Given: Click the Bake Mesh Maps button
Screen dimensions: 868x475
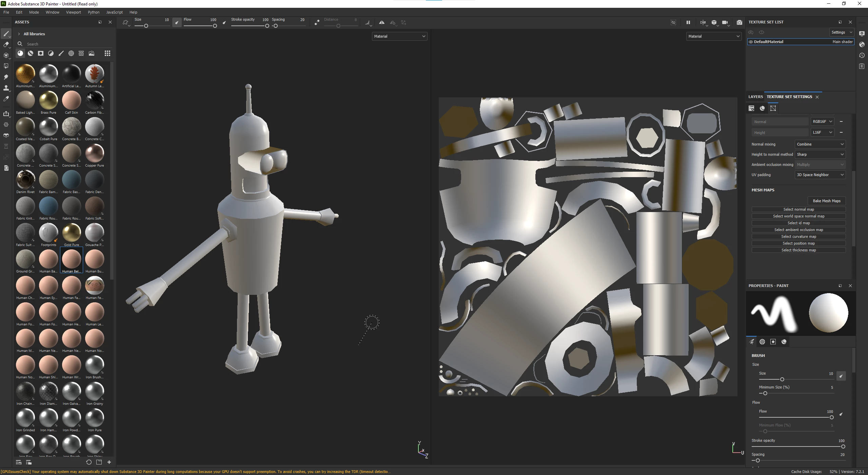Looking at the screenshot, I should (x=826, y=201).
